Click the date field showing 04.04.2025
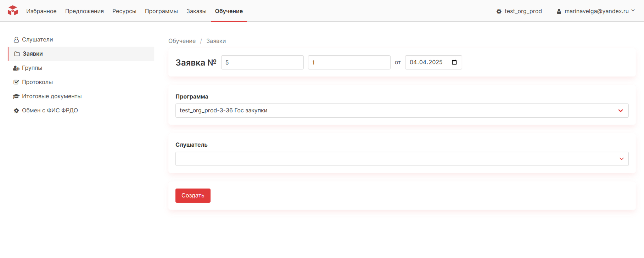Viewport: 644px width, 258px height. (x=433, y=62)
